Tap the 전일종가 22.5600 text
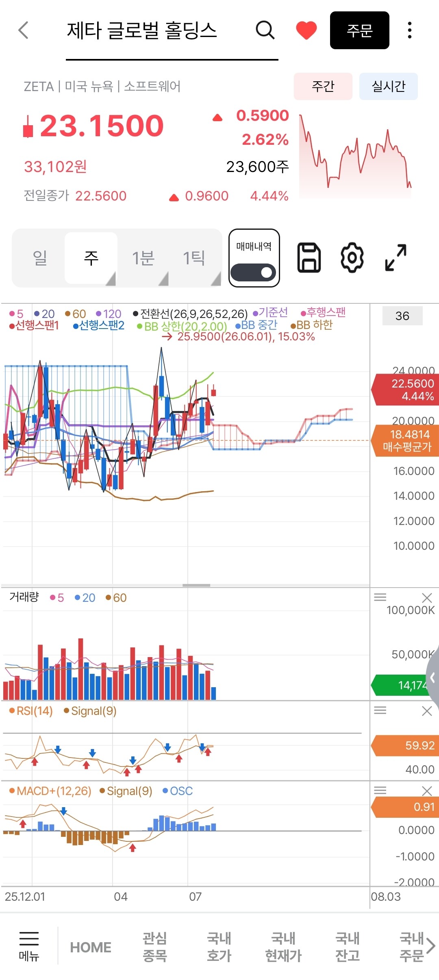Image resolution: width=439 pixels, height=980 pixels. (75, 196)
